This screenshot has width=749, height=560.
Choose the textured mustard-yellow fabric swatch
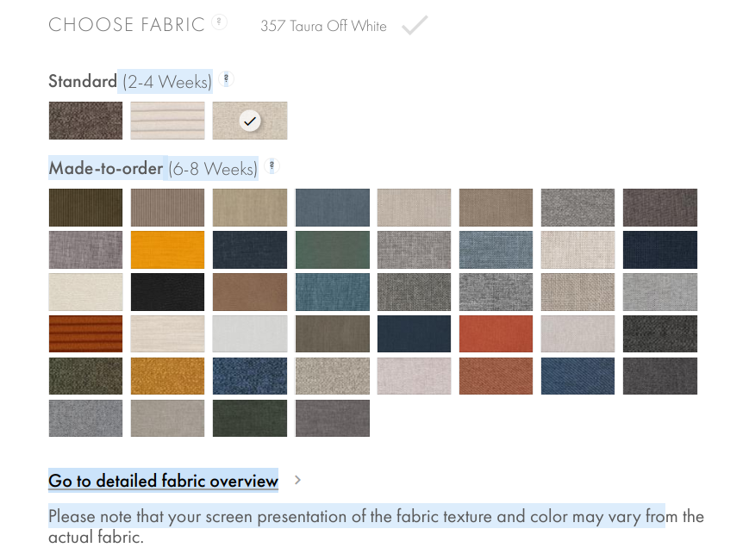pyautogui.click(x=167, y=376)
